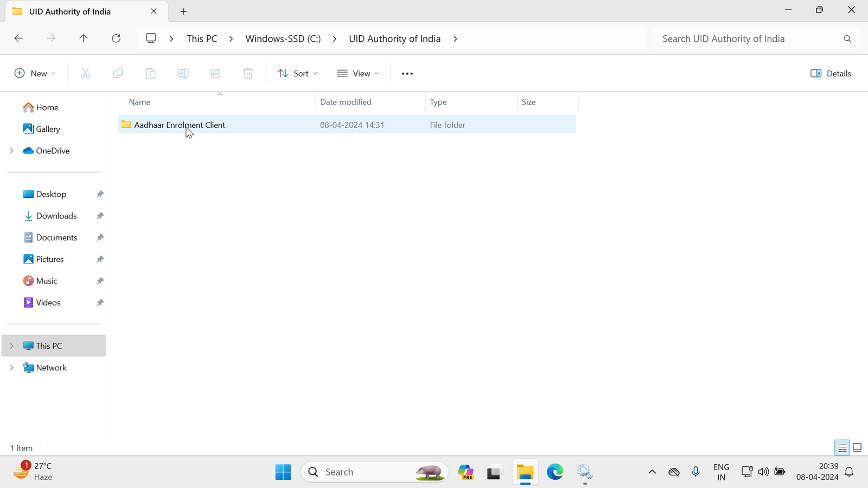868x488 pixels.
Task: Switch to details list view icon
Action: 842,448
